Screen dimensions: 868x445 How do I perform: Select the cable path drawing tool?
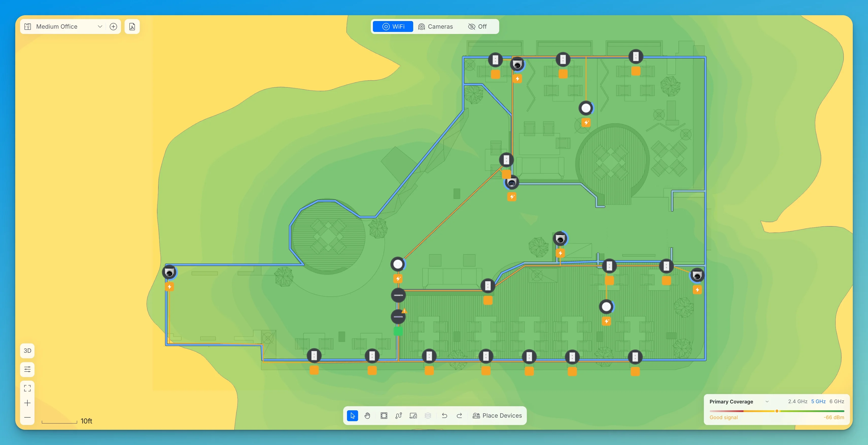399,415
